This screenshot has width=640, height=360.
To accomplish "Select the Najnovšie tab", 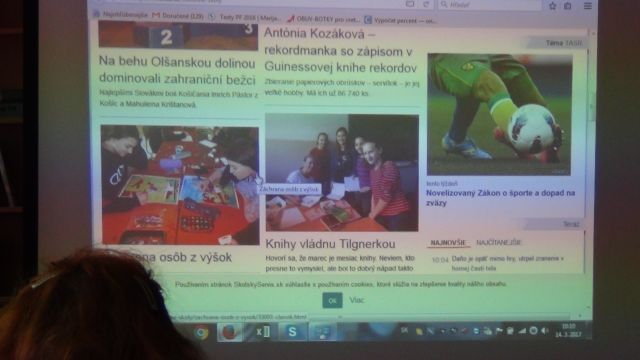I will [448, 242].
